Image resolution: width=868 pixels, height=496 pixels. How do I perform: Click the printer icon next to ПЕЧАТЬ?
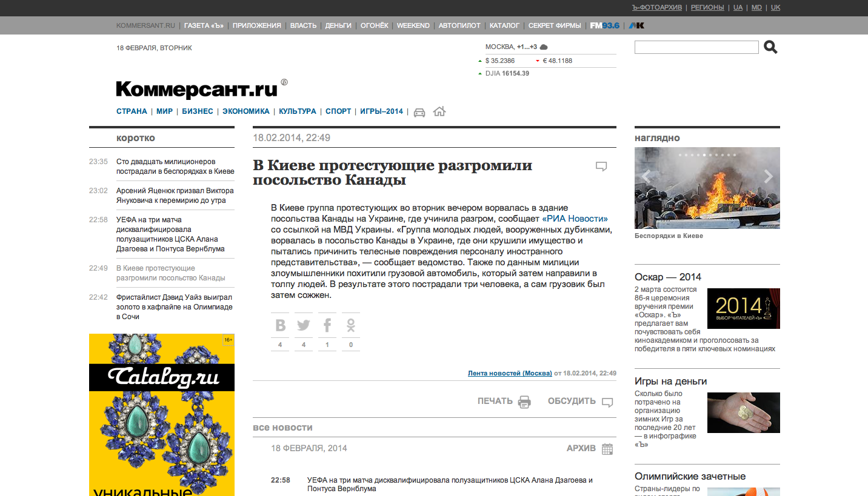tap(524, 402)
